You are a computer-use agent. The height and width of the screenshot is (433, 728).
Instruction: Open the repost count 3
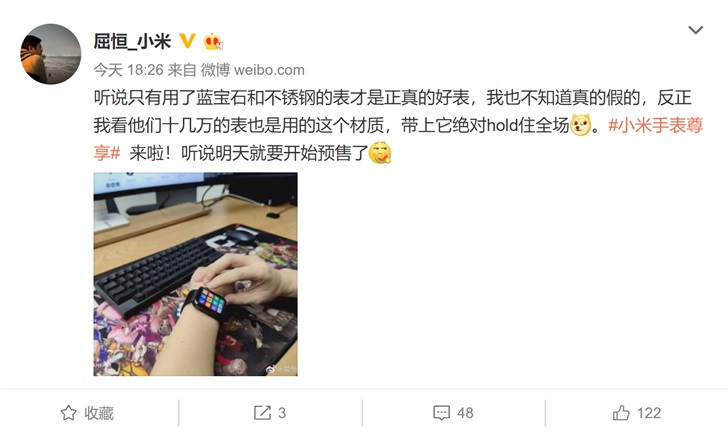point(282,413)
